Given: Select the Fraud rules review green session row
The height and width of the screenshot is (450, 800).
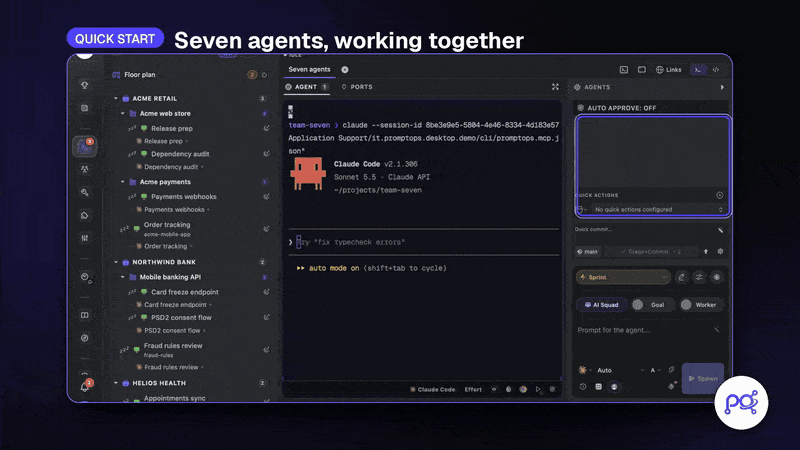Looking at the screenshot, I should 172,349.
